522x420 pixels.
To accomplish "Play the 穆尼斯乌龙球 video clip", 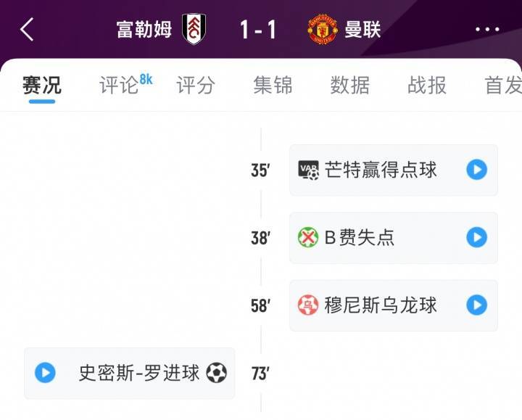I will click(476, 305).
